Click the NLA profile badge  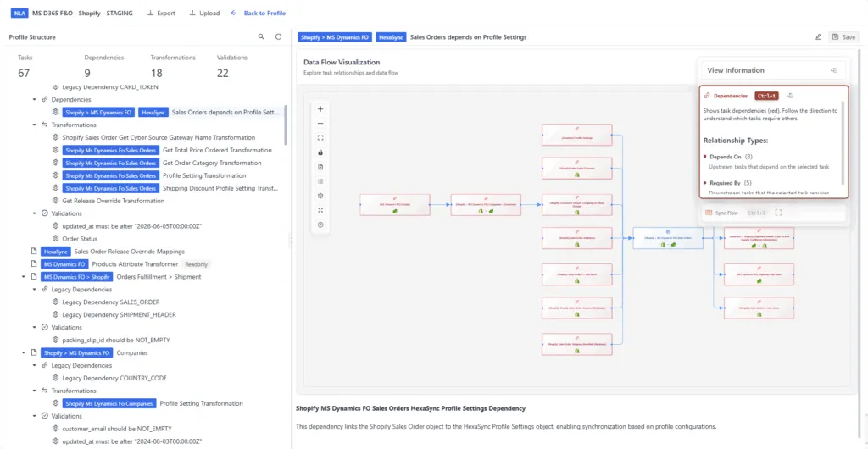(19, 14)
